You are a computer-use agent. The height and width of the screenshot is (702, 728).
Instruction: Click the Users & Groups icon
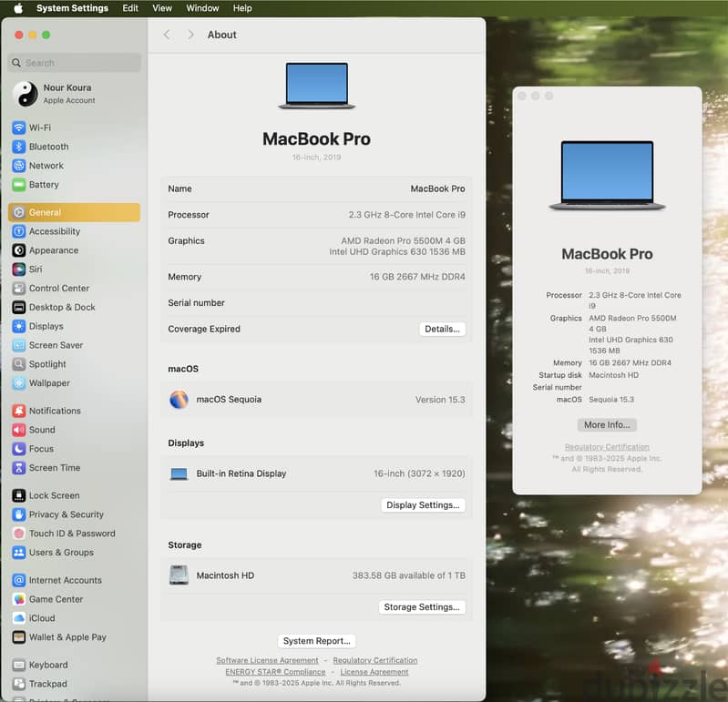(x=18, y=553)
